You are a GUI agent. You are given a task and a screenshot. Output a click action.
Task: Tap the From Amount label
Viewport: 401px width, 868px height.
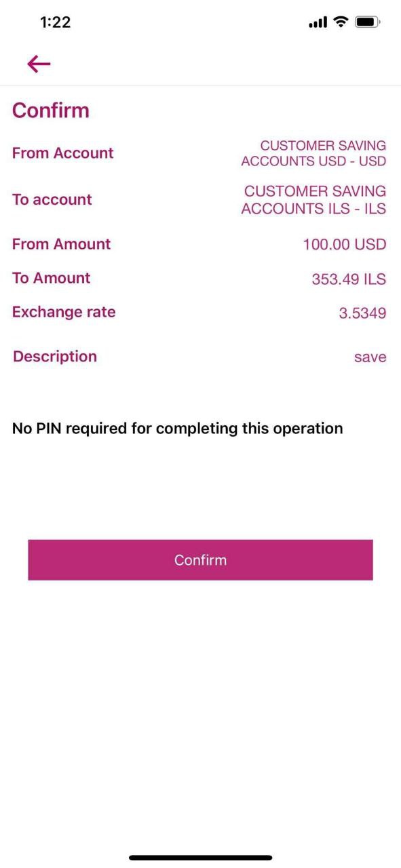pyautogui.click(x=62, y=244)
